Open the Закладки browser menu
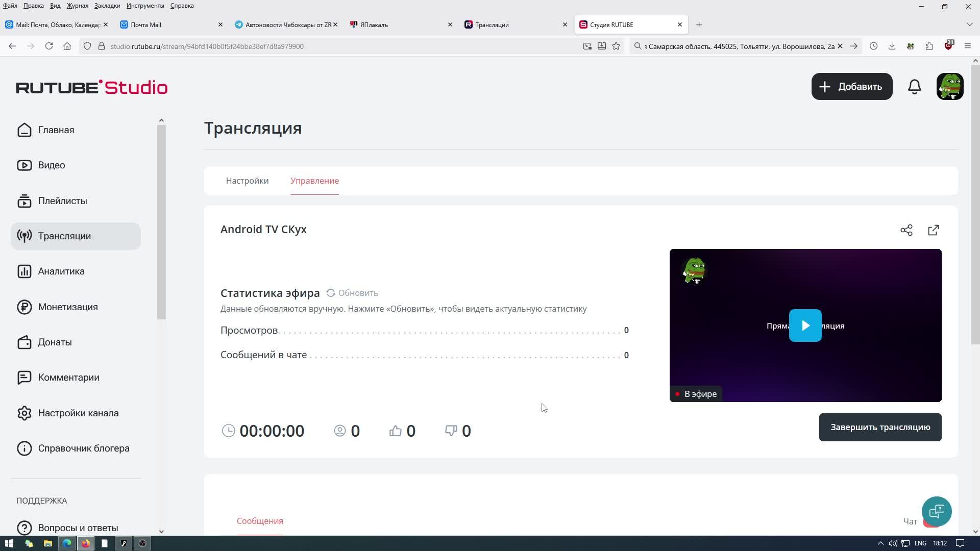 pos(107,6)
